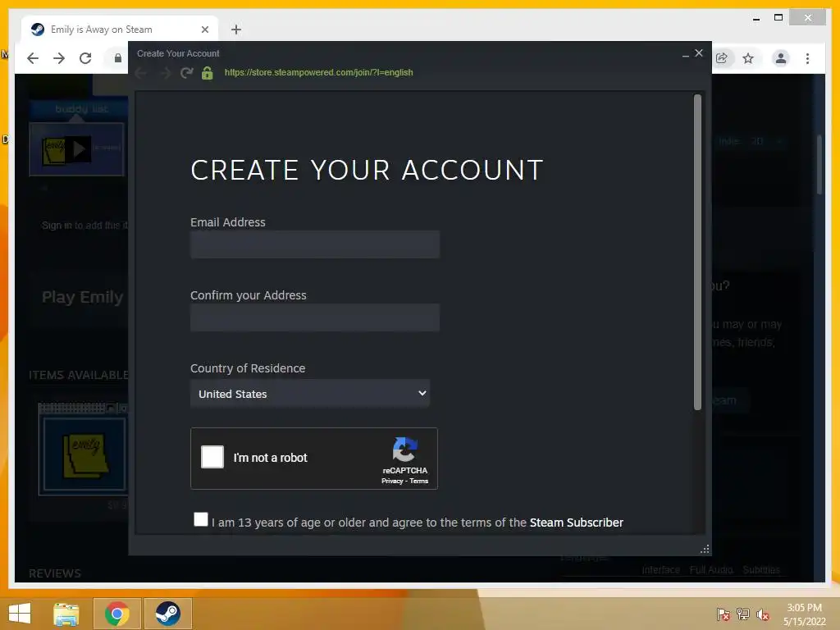Open a new Chrome tab
This screenshot has height=630, width=840.
[236, 30]
